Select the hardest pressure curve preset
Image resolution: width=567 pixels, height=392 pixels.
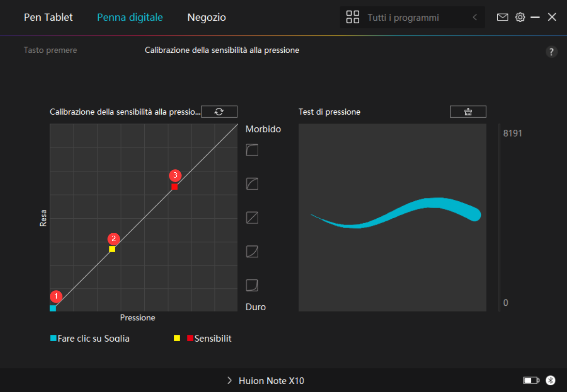click(x=252, y=285)
